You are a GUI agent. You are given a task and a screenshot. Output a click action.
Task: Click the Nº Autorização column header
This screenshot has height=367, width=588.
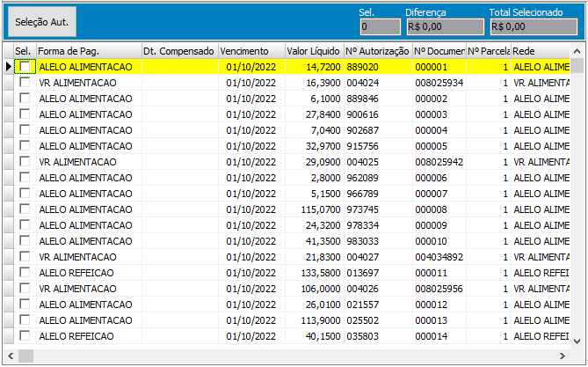coord(377,51)
